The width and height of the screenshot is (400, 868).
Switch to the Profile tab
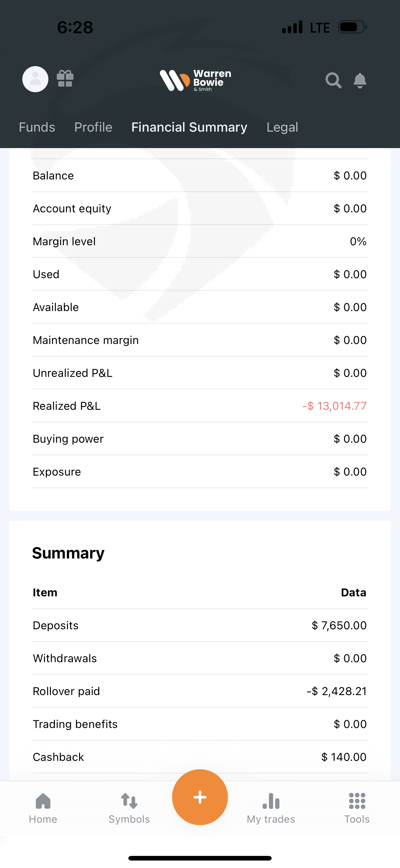point(93,127)
